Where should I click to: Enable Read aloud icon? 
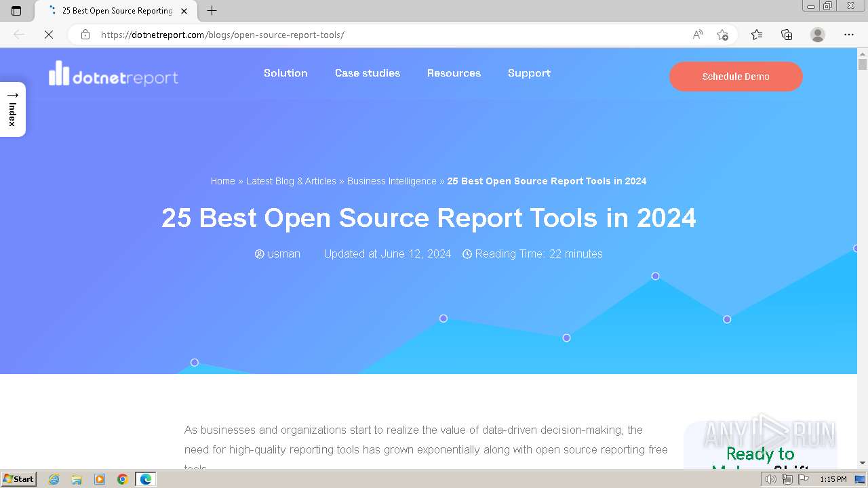(x=698, y=35)
